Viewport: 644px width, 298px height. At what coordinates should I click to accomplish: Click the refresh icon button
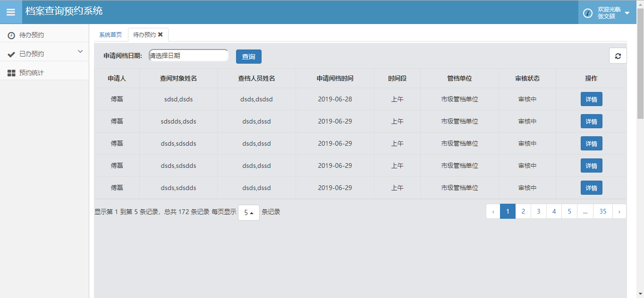click(x=618, y=56)
